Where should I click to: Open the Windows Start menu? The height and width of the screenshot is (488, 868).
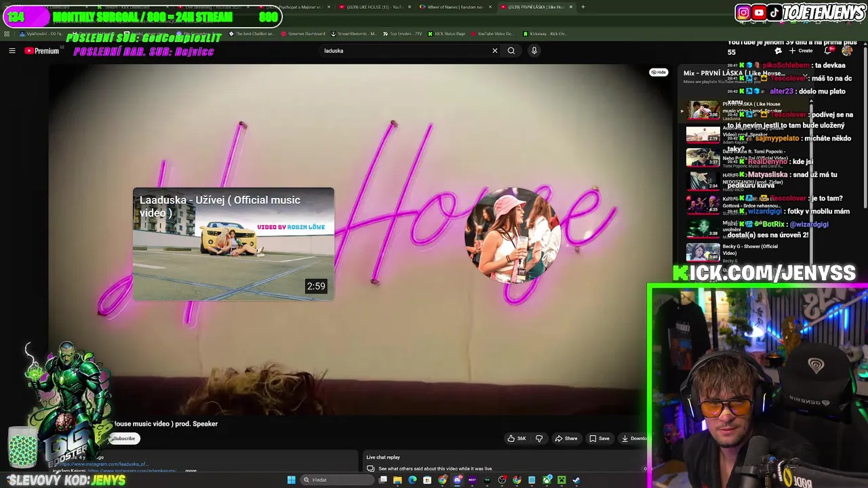(x=292, y=480)
